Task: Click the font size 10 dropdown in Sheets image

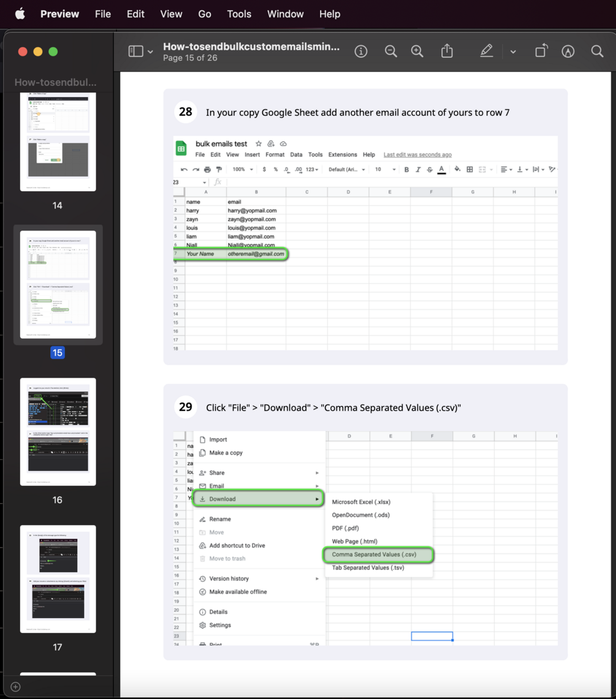Action: tap(385, 169)
